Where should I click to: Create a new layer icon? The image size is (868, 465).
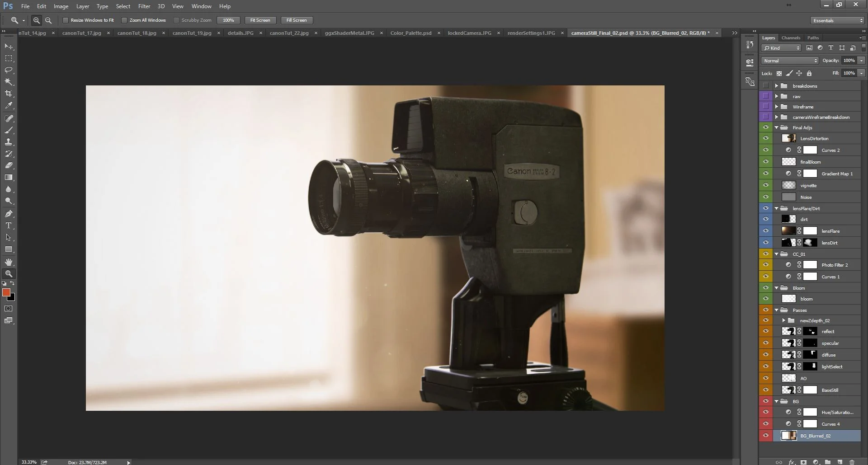tap(840, 462)
